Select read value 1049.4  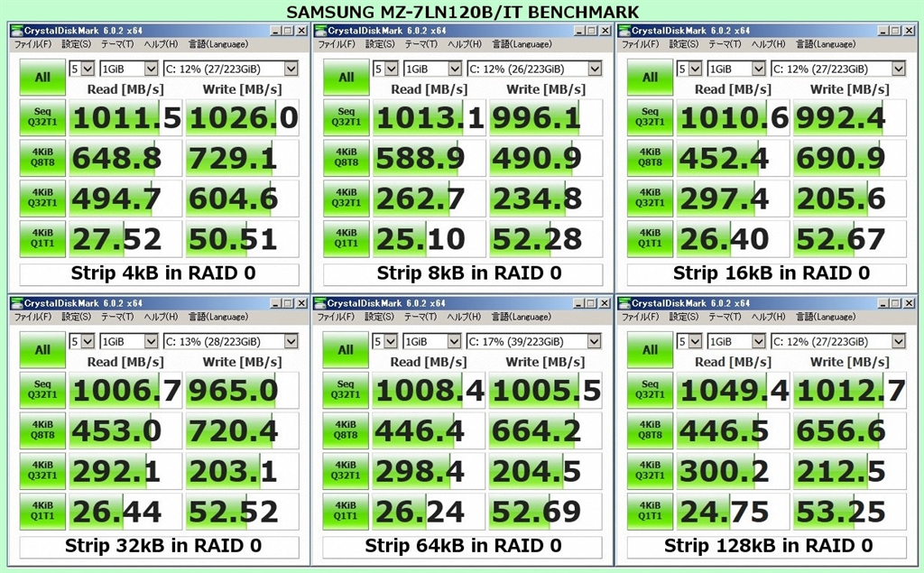pos(733,390)
